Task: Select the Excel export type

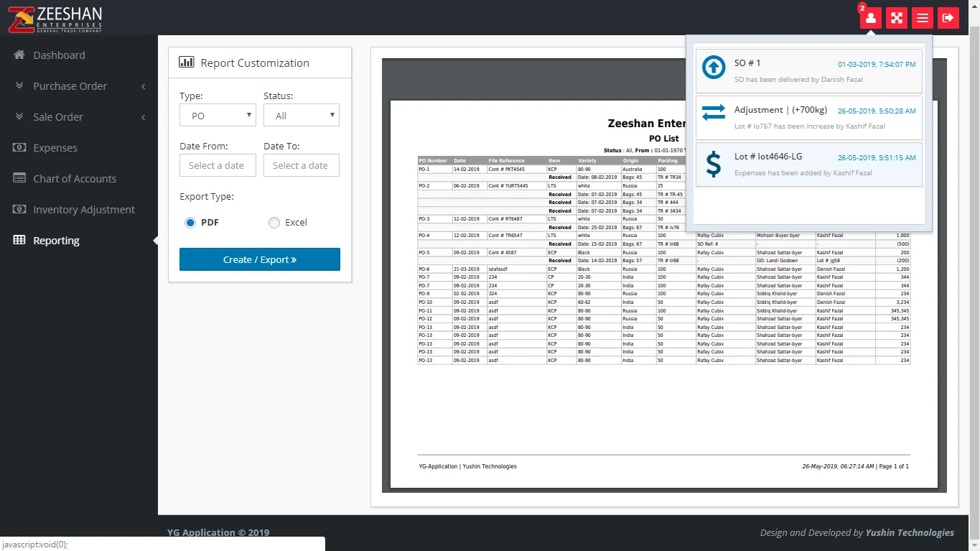Action: (274, 223)
